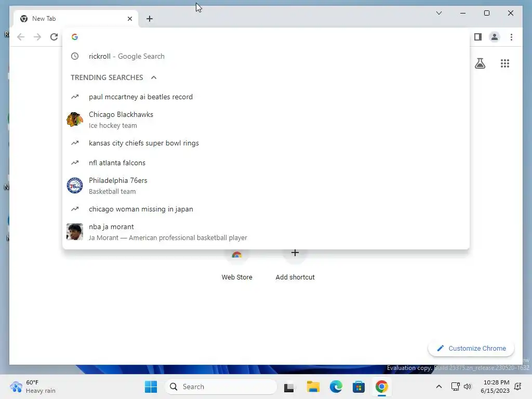Screen dimensions: 532x399
Task: Go forward with the forward arrow
Action: tap(37, 37)
